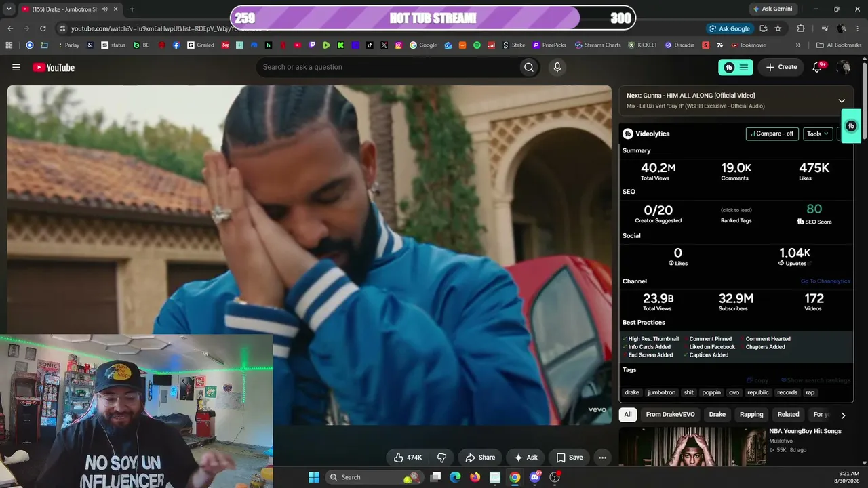Click the TubeBuddy menu button in the header
Viewport: 868px width, 488px height.
click(736, 67)
